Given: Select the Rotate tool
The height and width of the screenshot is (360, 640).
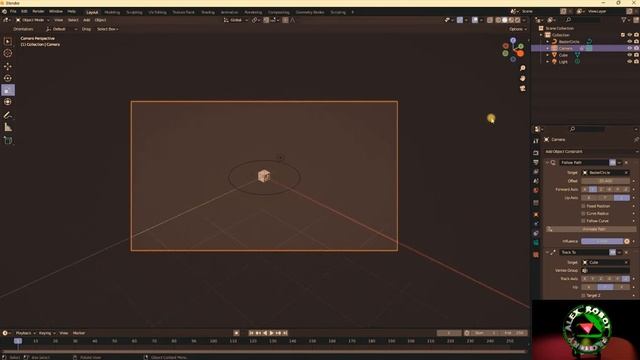Looking at the screenshot, I should tap(8, 78).
